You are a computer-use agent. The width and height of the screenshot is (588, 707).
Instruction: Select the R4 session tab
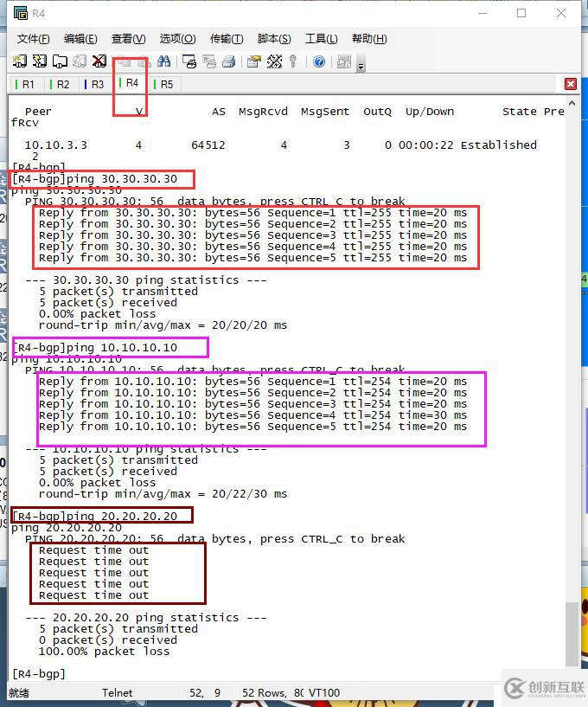point(130,83)
